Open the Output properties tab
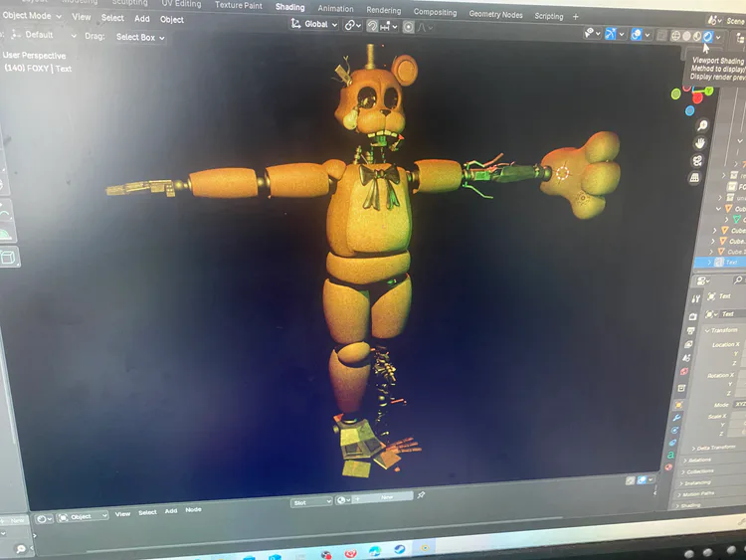 click(x=691, y=330)
